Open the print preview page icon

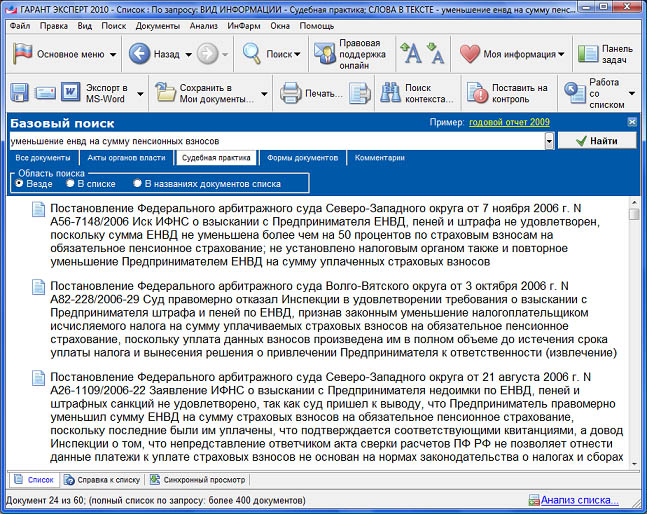(359, 94)
